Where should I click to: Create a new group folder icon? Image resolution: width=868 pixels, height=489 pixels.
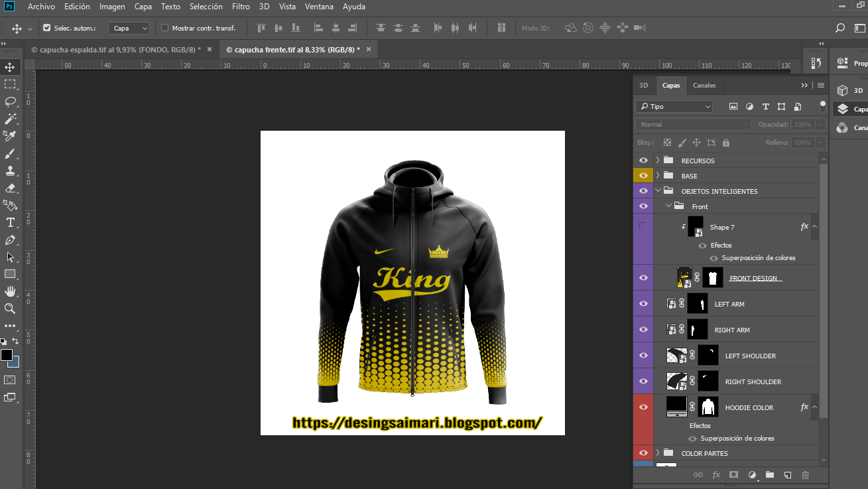770,475
